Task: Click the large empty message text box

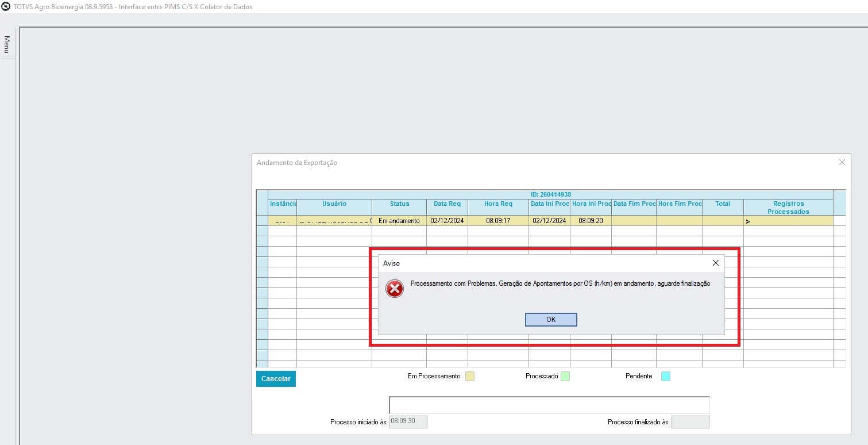Action: [549, 405]
